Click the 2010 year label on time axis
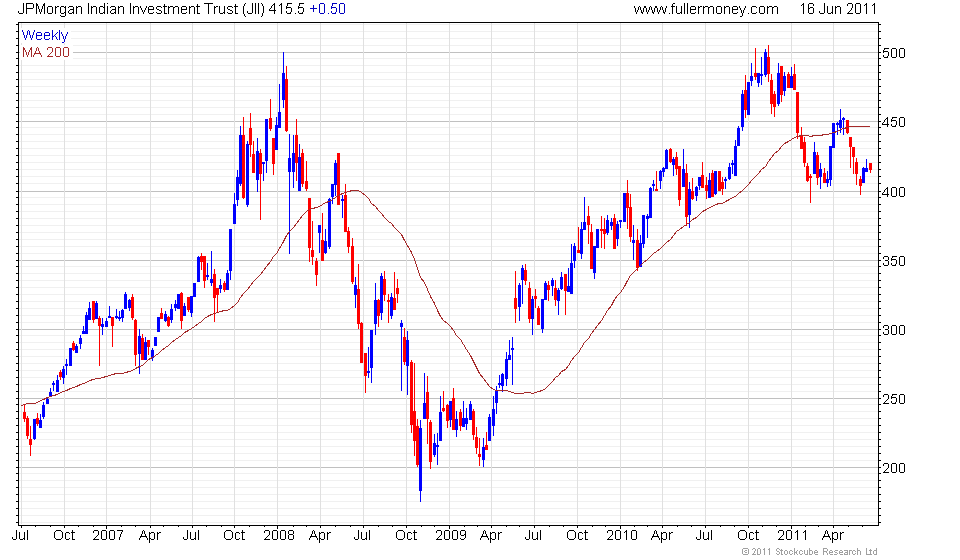 coord(622,536)
